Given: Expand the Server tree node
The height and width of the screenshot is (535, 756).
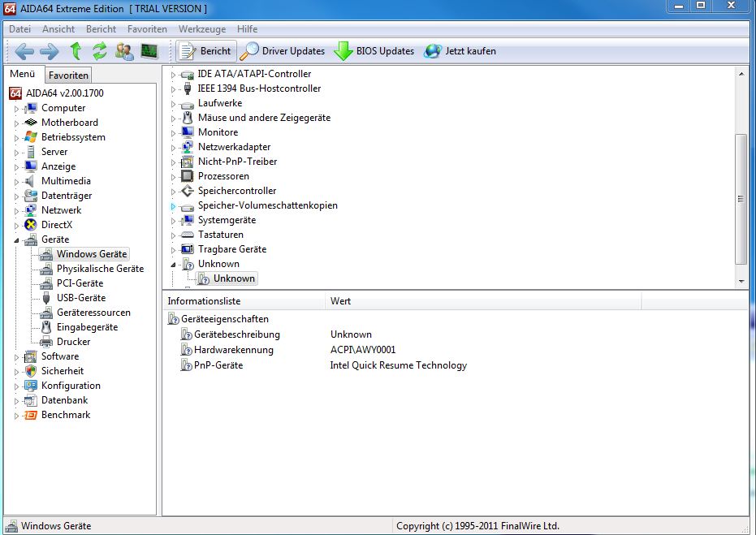Looking at the screenshot, I should (x=16, y=153).
